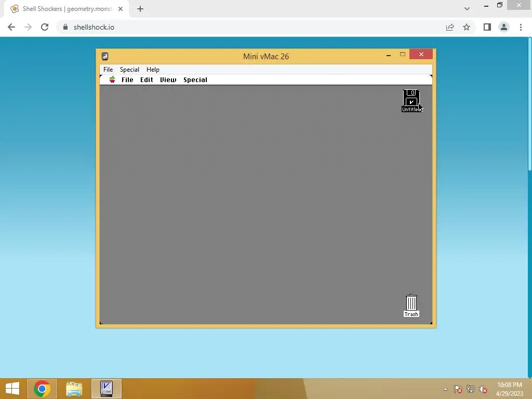The width and height of the screenshot is (532, 399).
Task: Click the Mini vMac window title icon
Action: (105, 56)
